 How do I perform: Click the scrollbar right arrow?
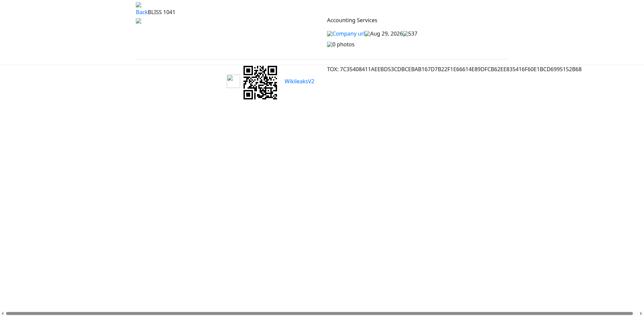(641, 313)
